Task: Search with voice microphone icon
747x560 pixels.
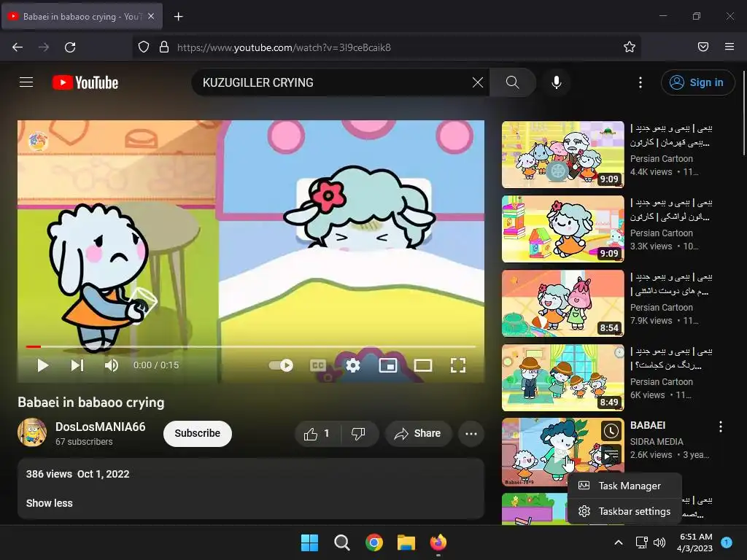Action: 556,82
